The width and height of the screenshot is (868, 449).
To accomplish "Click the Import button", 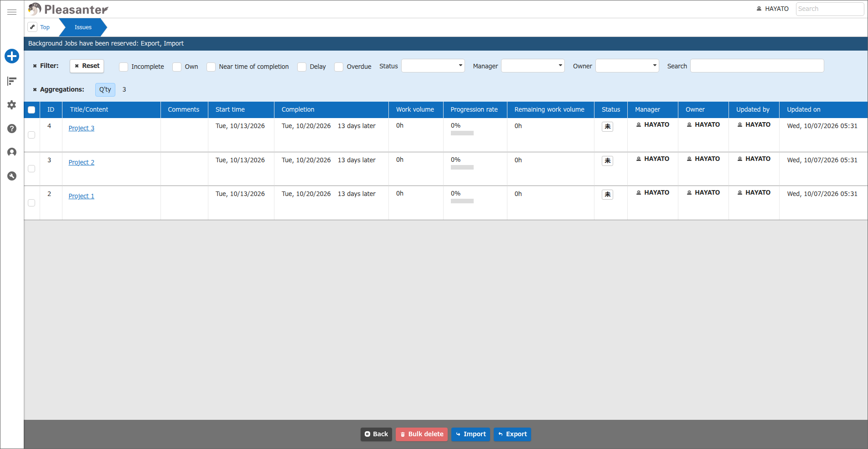I will click(470, 434).
